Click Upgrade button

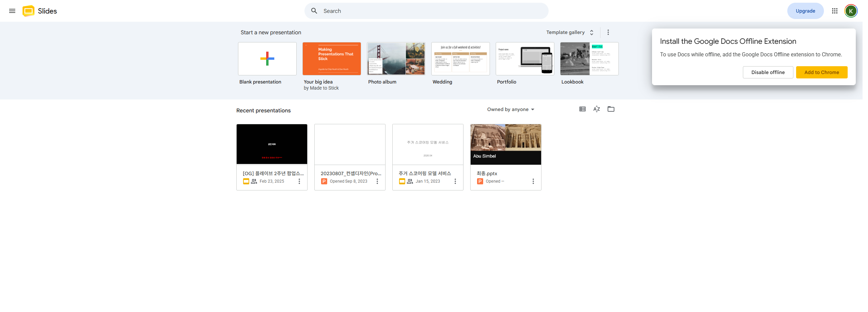[805, 11]
